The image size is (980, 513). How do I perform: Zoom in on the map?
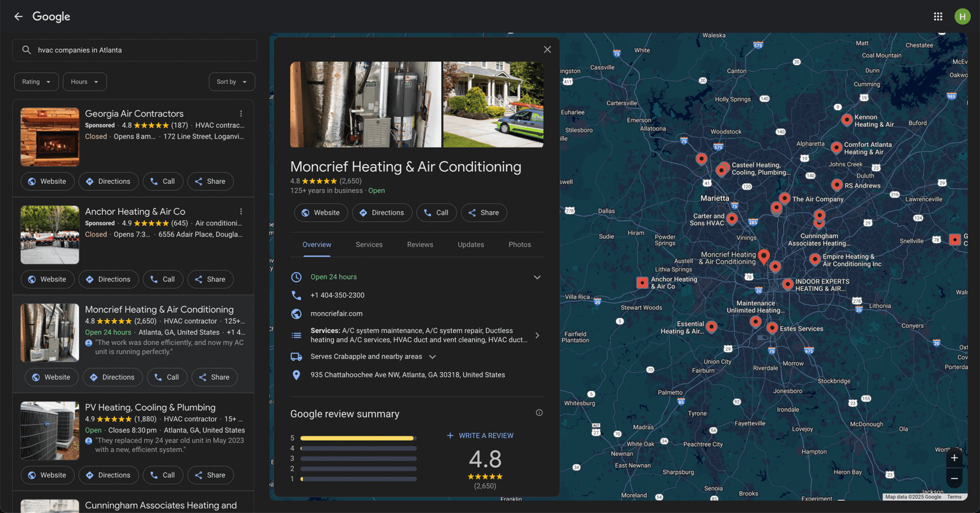pos(954,458)
